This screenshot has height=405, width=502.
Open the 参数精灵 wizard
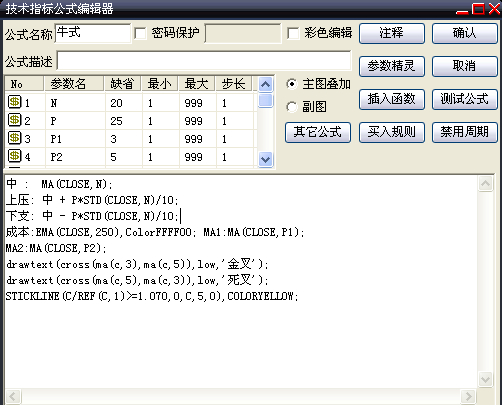pos(392,66)
